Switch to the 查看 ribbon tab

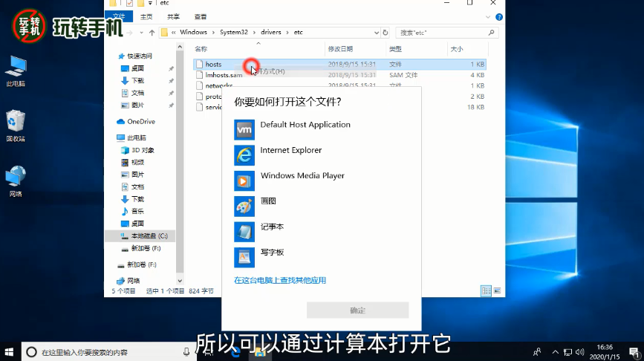(x=201, y=17)
